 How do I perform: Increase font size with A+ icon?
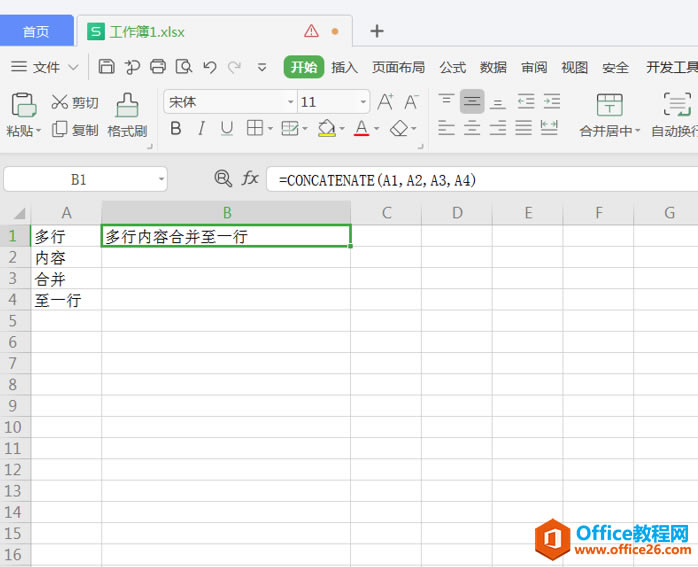point(385,102)
